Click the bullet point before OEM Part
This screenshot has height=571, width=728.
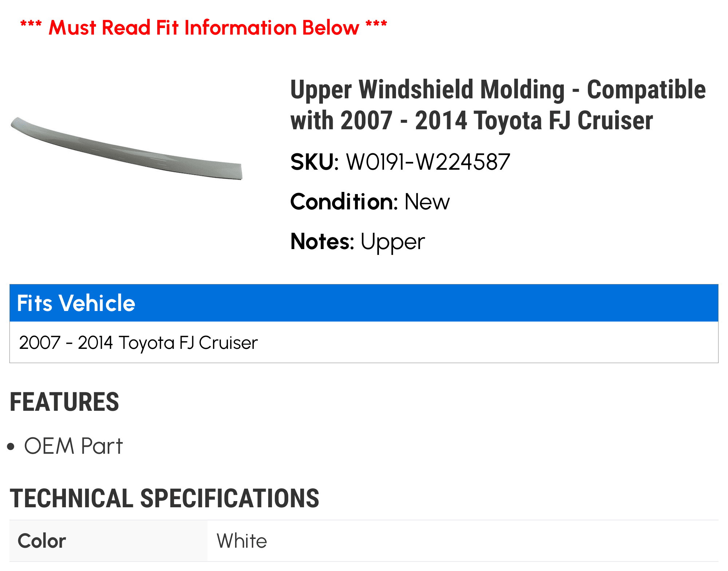11,446
